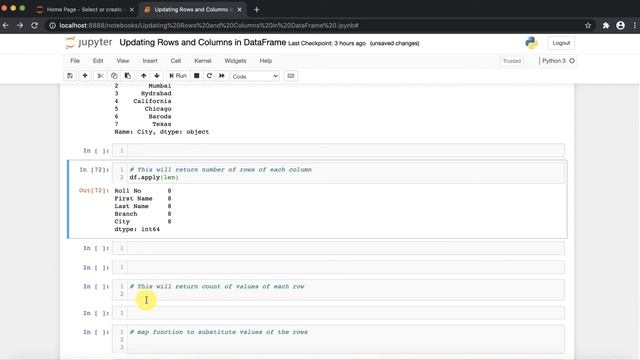This screenshot has width=640, height=360.
Task: Close the Home Page browser tab
Action: point(131,9)
